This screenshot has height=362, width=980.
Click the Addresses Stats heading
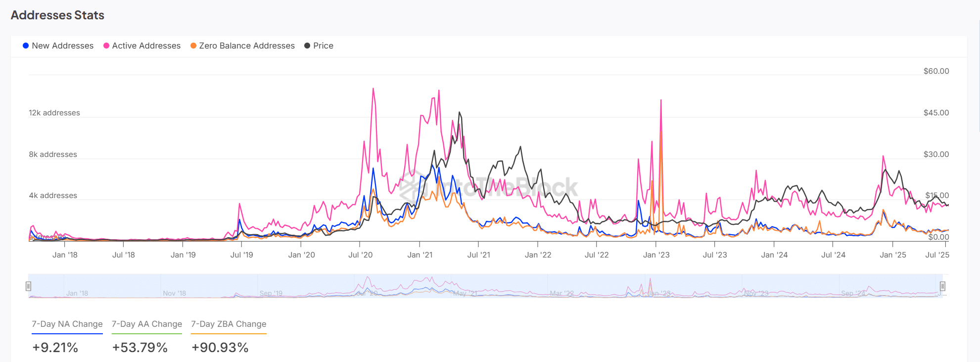pos(57,15)
